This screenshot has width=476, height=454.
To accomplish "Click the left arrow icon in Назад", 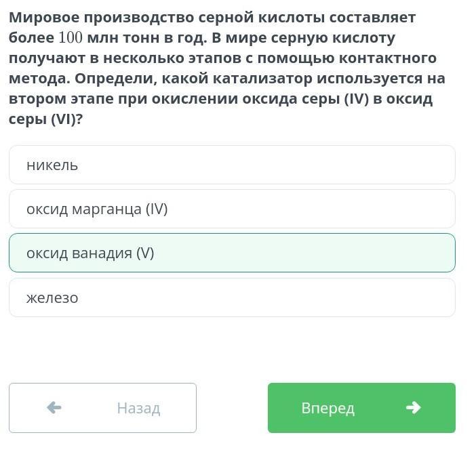I will point(54,408).
